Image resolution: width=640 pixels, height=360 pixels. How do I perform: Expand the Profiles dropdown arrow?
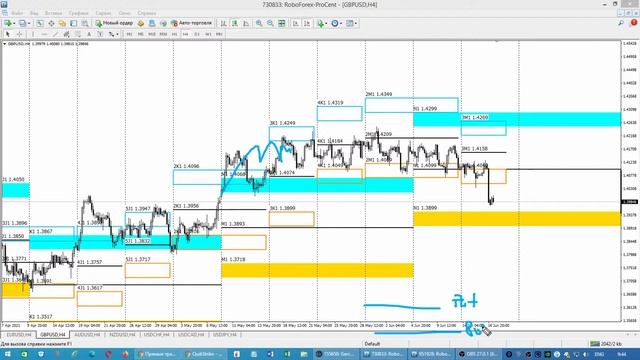(29, 23)
